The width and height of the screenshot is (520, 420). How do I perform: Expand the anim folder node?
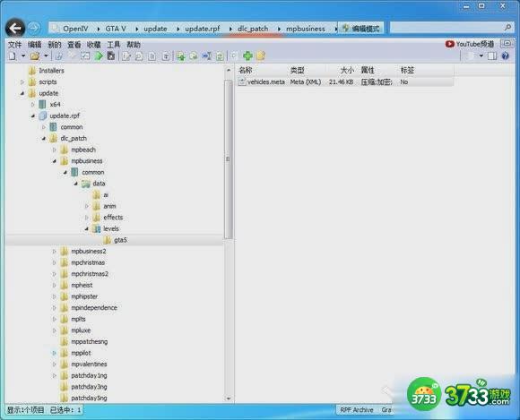(87, 206)
